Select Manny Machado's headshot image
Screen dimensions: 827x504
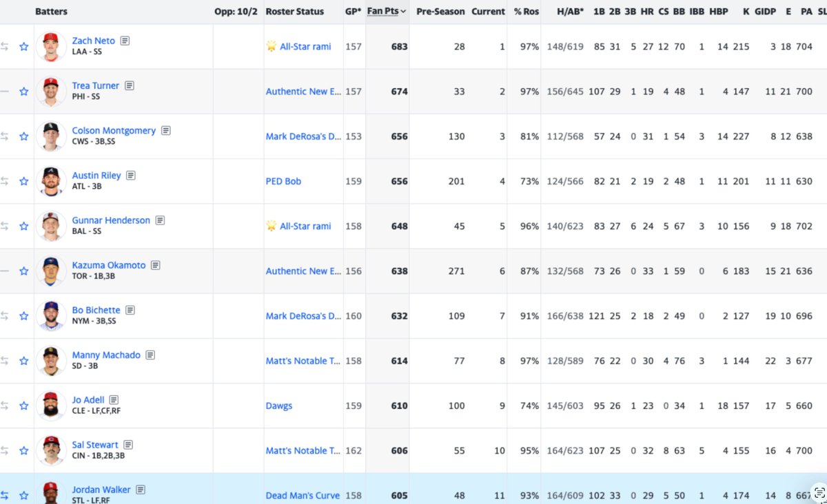click(x=51, y=361)
